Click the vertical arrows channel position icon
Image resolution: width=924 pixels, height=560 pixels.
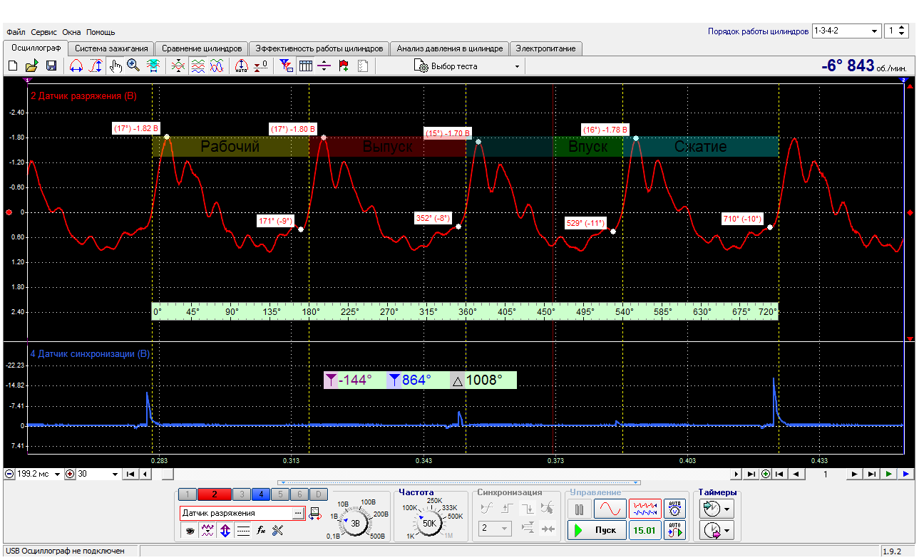point(225,530)
